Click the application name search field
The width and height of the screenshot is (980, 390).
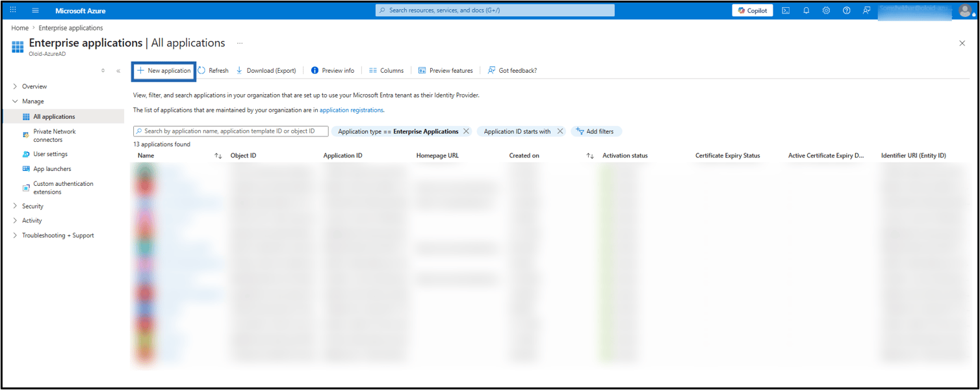point(231,131)
